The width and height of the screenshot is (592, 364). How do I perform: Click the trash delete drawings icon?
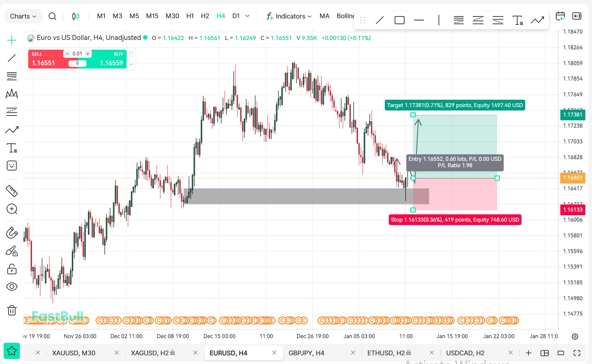point(12,310)
